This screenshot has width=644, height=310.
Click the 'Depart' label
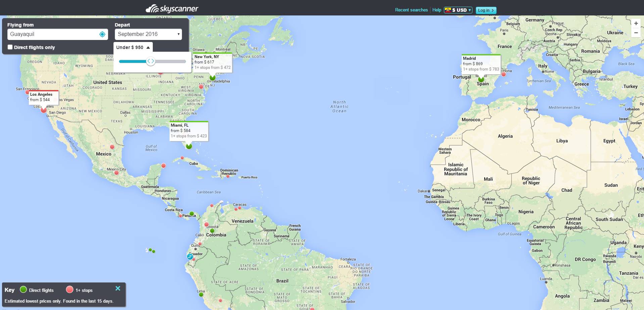(x=122, y=25)
